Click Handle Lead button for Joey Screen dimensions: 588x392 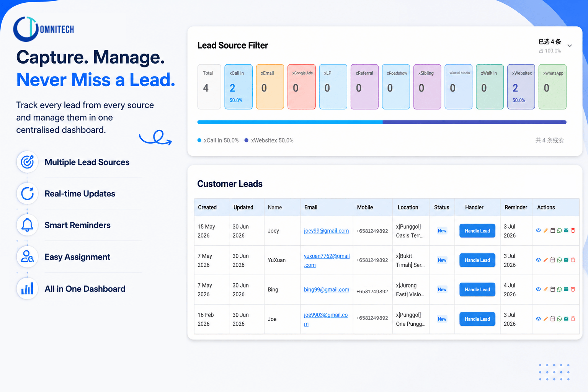point(477,231)
